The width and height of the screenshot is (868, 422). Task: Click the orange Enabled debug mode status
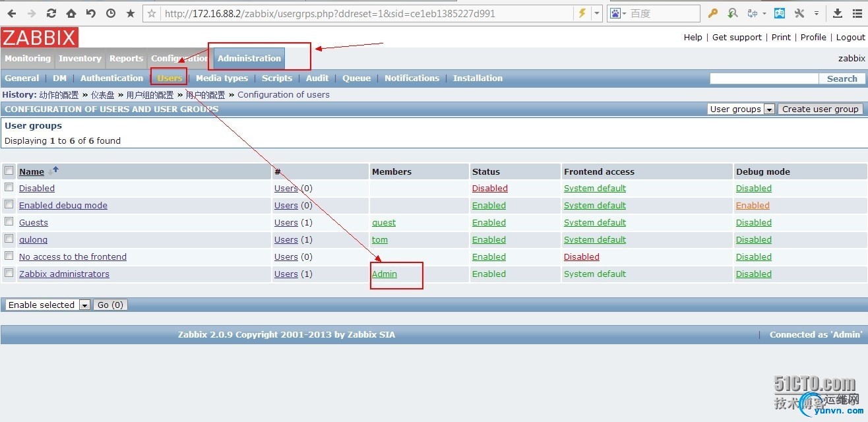click(x=753, y=205)
